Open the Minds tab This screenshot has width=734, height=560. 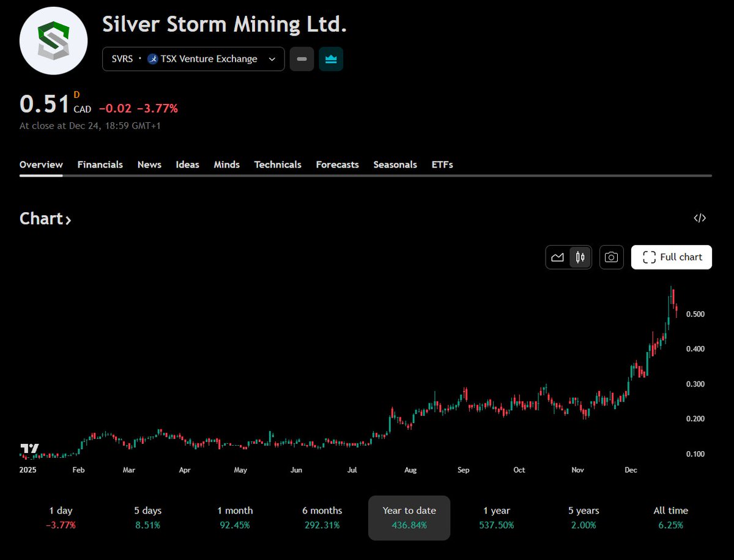click(x=226, y=164)
